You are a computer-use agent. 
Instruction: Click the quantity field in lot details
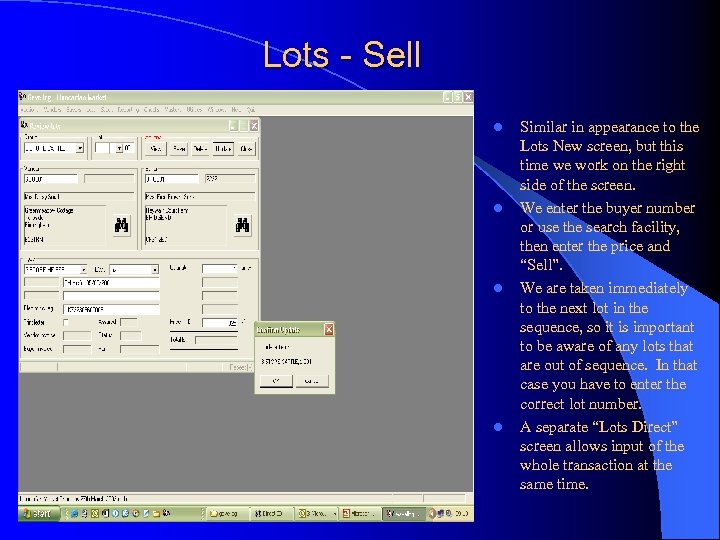220,269
